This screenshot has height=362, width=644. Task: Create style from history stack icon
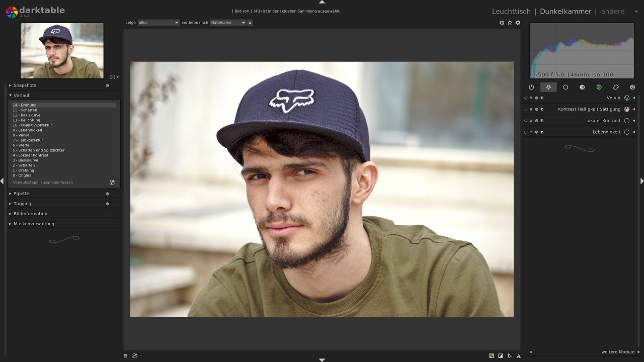click(112, 183)
